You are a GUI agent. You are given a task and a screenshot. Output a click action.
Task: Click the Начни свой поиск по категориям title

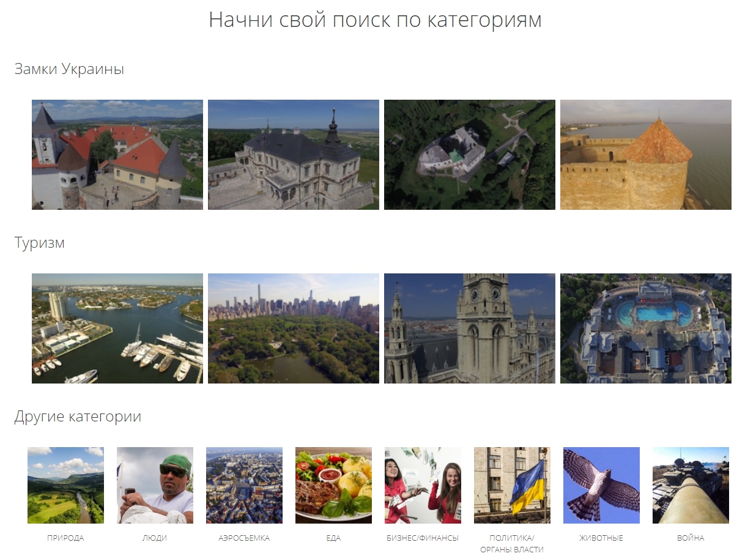pyautogui.click(x=375, y=20)
